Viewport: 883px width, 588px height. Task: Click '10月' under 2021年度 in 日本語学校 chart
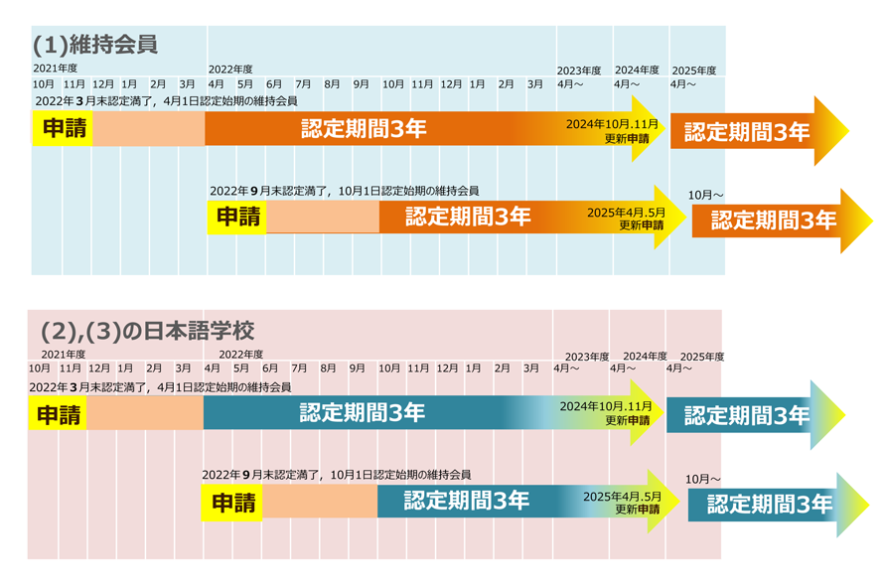40,368
